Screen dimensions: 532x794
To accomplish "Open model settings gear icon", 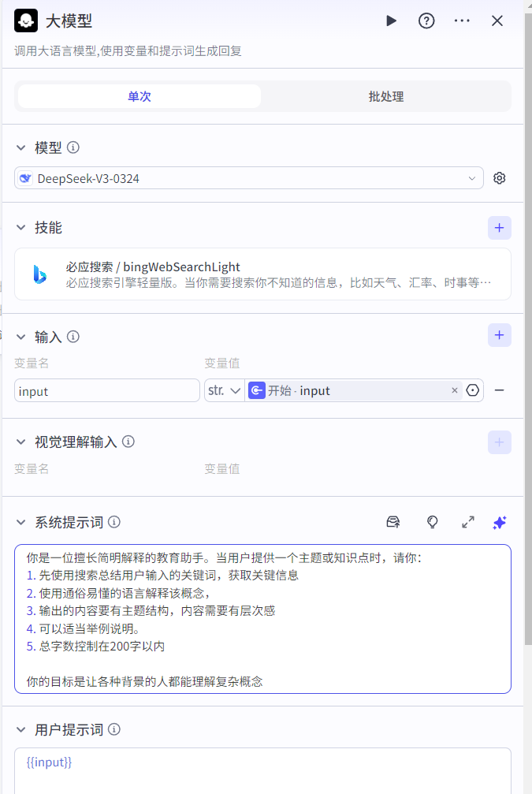I will (499, 178).
